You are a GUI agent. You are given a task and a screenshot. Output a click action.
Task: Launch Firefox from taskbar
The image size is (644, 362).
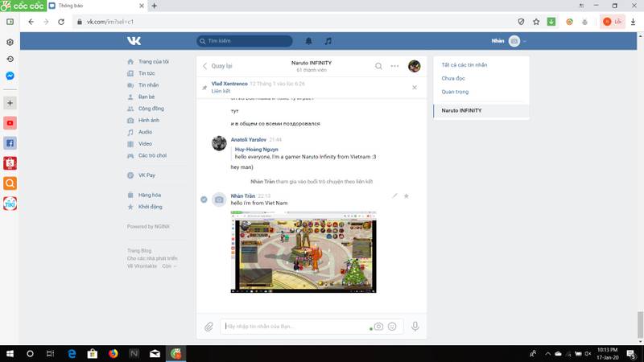(113, 353)
